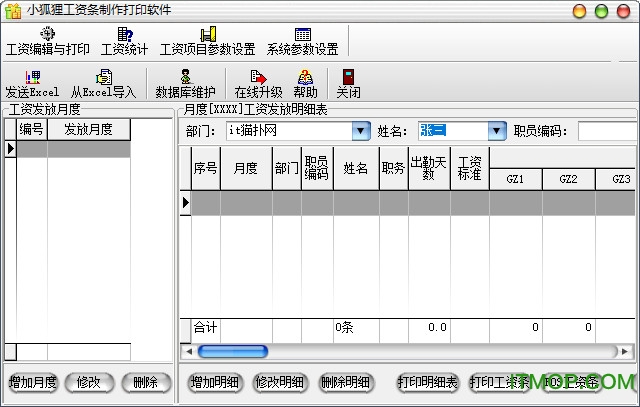Click 打印工资表 button
The width and height of the screenshot is (640, 407).
coord(499,383)
